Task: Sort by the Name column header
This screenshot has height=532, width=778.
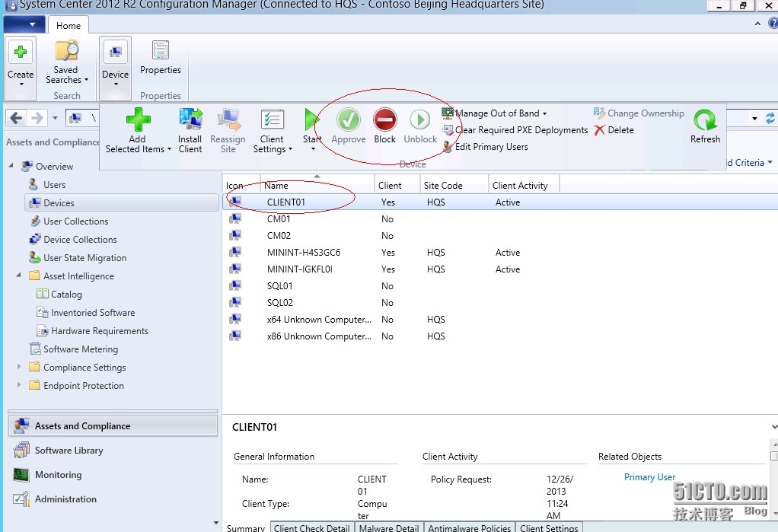Action: [x=317, y=185]
